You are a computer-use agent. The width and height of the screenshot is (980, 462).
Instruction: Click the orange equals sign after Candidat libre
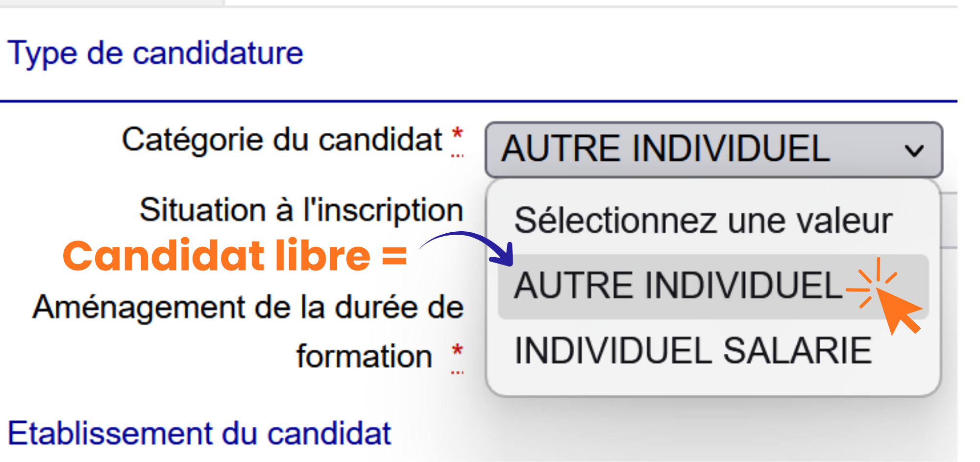click(x=394, y=256)
